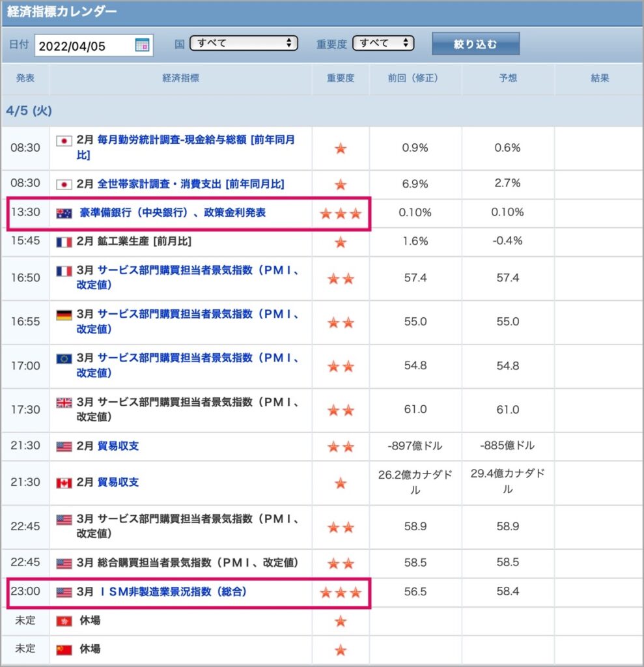Viewport: 644px width, 667px height.
Task: Click the three-star rating in the 23:00 row
Action: pyautogui.click(x=341, y=592)
